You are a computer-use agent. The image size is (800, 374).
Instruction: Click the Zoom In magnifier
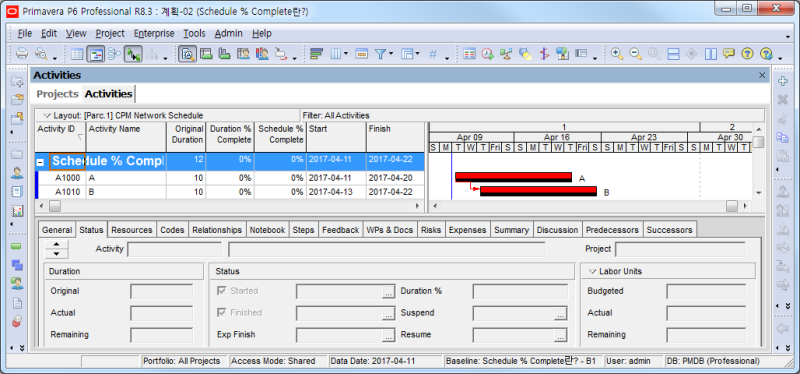[x=617, y=54]
